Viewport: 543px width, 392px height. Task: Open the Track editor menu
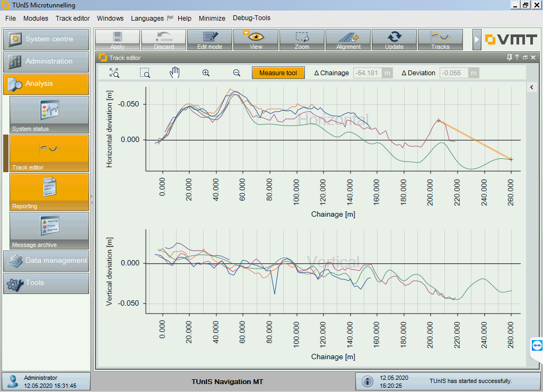click(72, 19)
